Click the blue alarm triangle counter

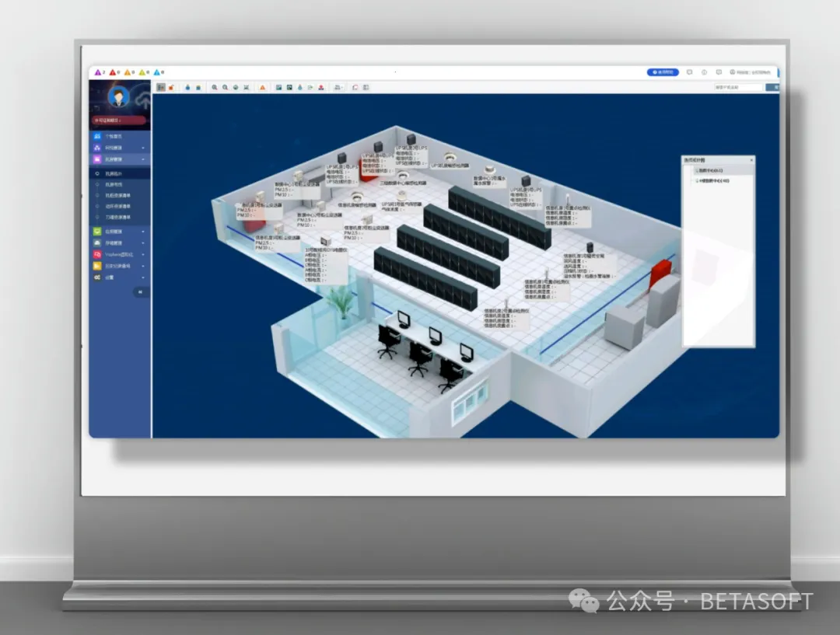(x=159, y=72)
